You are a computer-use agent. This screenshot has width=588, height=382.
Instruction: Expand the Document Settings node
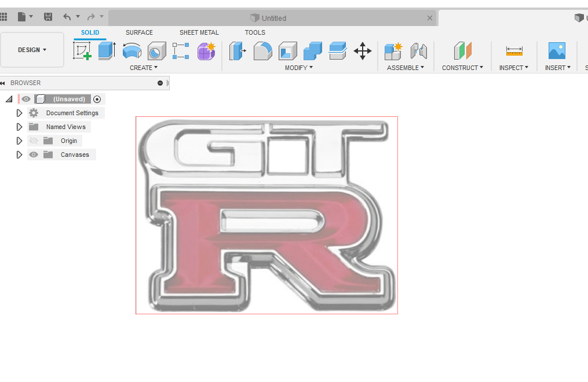click(x=19, y=113)
